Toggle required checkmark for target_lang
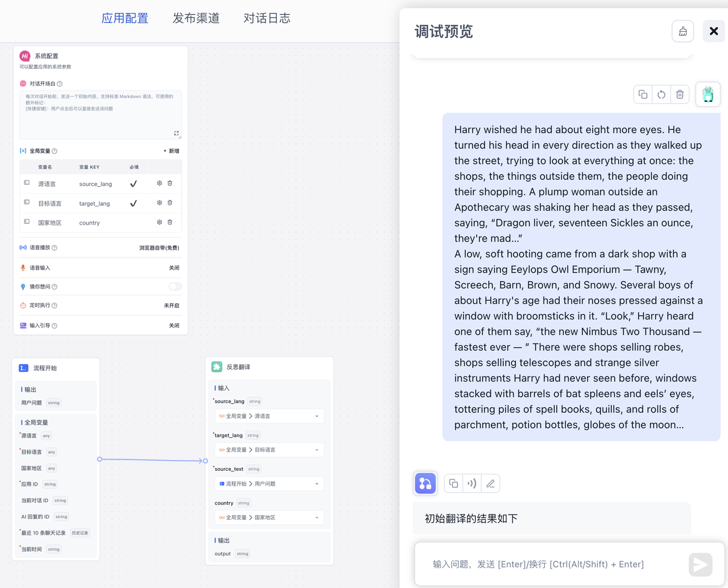This screenshot has height=588, width=728. pyautogui.click(x=134, y=203)
